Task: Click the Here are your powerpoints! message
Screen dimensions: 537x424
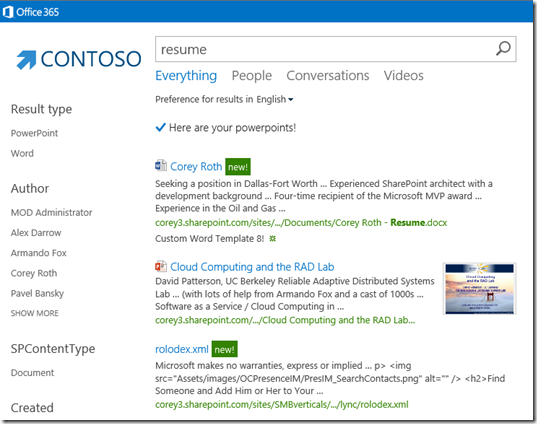Action: 233,128
